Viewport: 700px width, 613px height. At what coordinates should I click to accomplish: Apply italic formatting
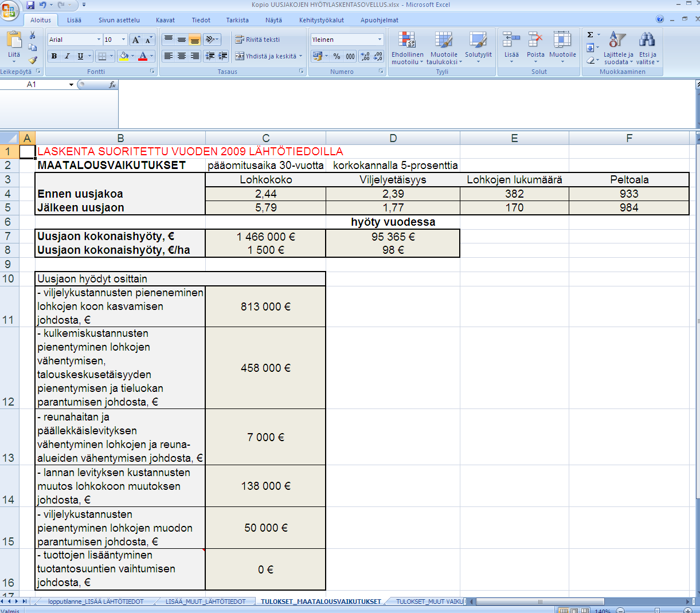(x=67, y=56)
